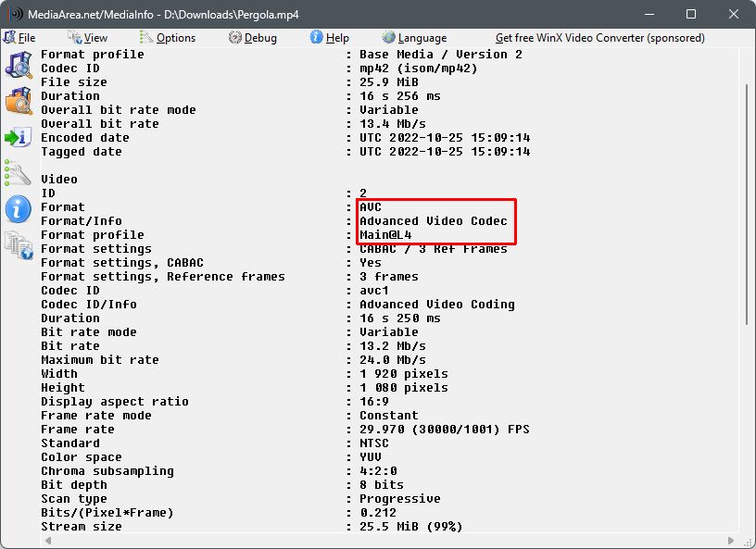
Task: Select the 'NTSC' standard value
Action: [x=373, y=443]
